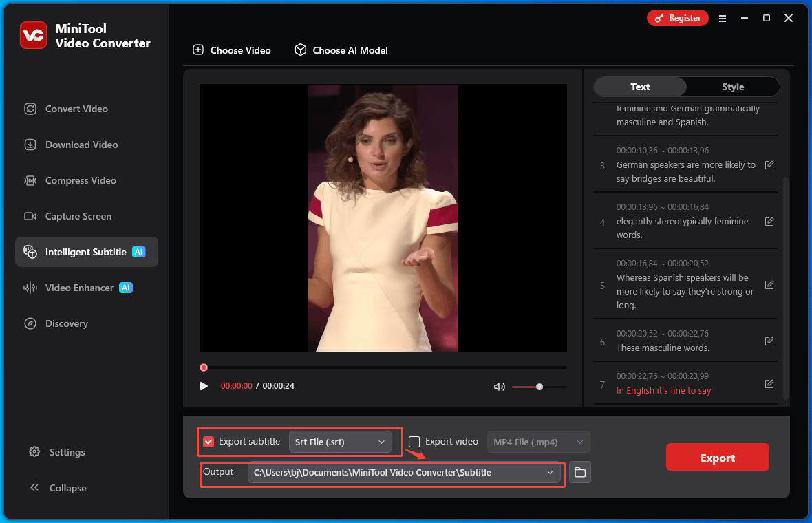
Task: Expand the Output path dropdown
Action: point(549,472)
